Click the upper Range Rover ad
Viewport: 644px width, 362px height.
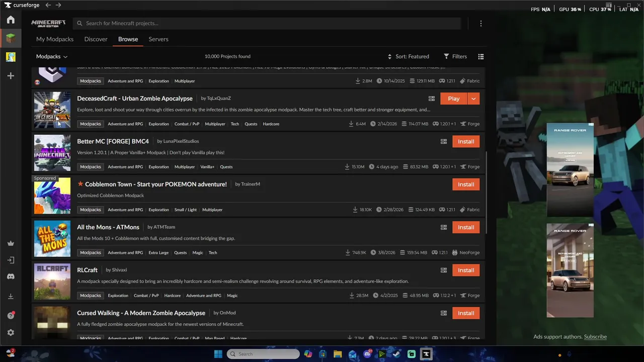point(570,170)
